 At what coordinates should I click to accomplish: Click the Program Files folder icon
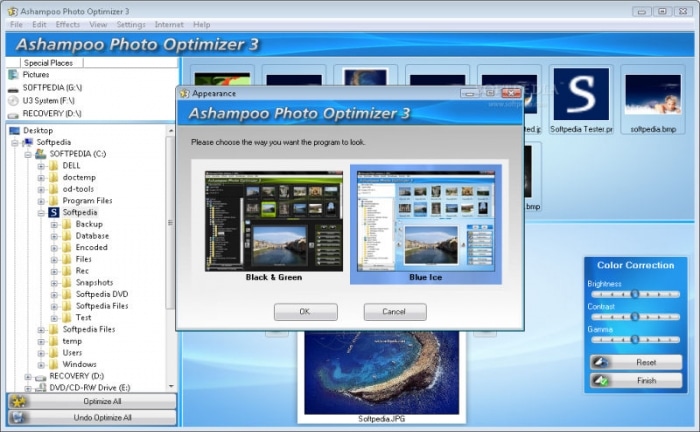pyautogui.click(x=54, y=200)
